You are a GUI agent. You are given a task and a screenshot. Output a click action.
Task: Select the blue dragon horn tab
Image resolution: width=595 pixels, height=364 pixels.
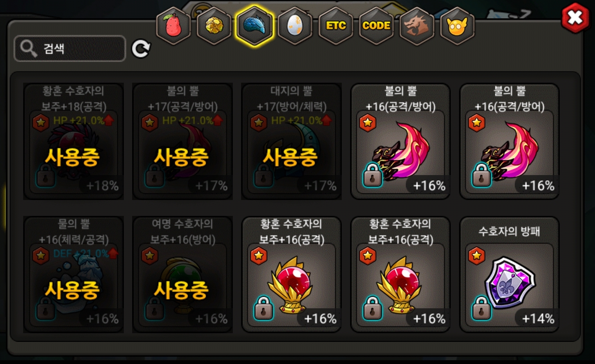[255, 26]
